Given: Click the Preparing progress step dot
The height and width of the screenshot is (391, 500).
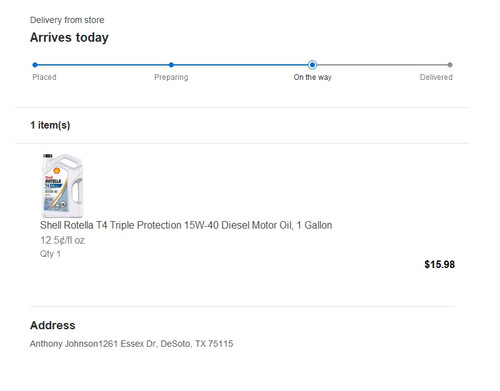Looking at the screenshot, I should coord(171,65).
